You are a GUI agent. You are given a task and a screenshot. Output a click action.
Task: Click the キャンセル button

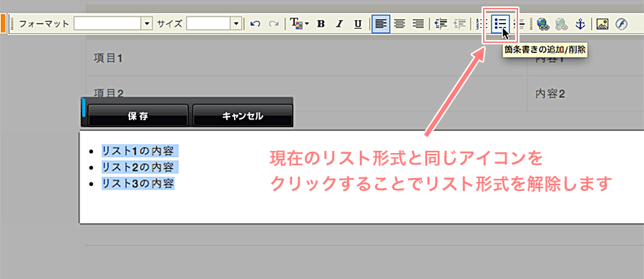(x=243, y=115)
